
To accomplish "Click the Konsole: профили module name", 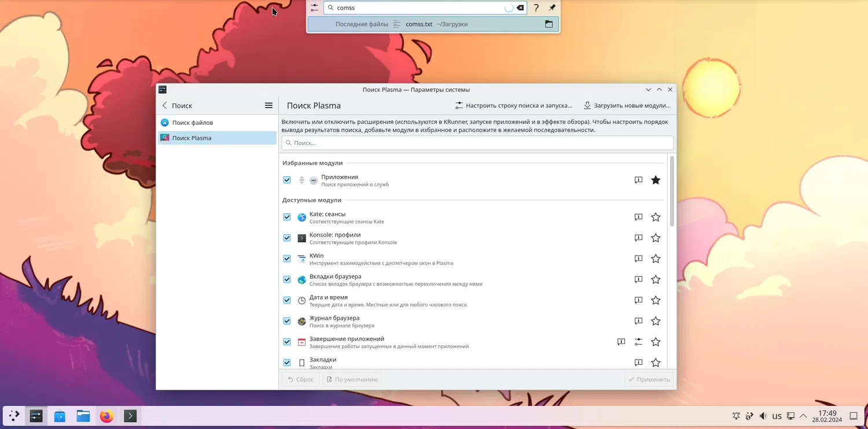I will [335, 235].
